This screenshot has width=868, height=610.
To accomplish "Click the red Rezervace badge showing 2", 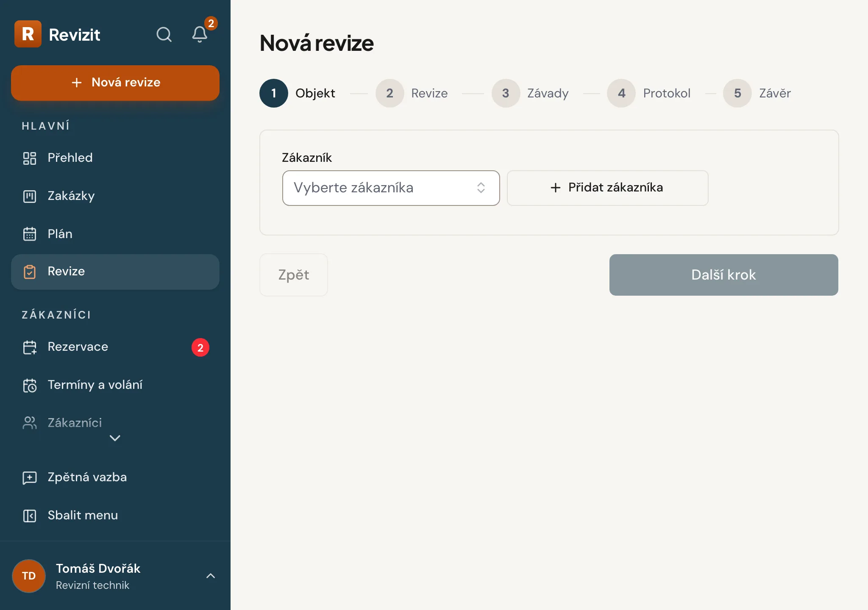I will (x=200, y=347).
